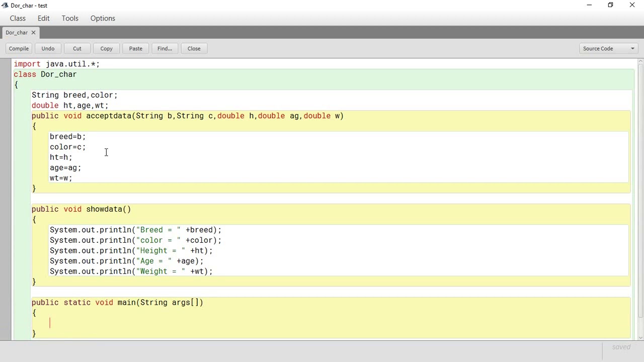Click the println "Height = " line
Viewport: 644px width, 362px height.
tap(131, 250)
